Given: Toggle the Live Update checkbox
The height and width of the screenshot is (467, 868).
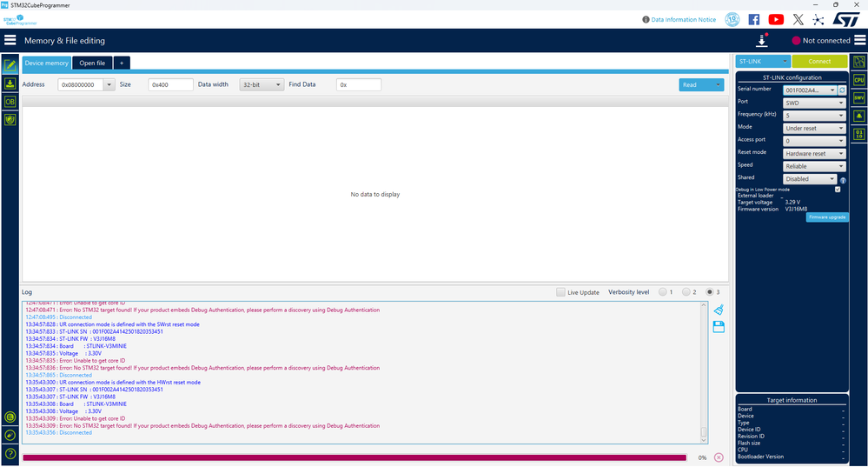Looking at the screenshot, I should [560, 292].
